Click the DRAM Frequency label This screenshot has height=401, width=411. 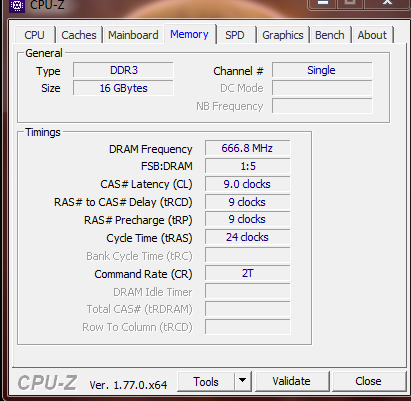click(151, 149)
